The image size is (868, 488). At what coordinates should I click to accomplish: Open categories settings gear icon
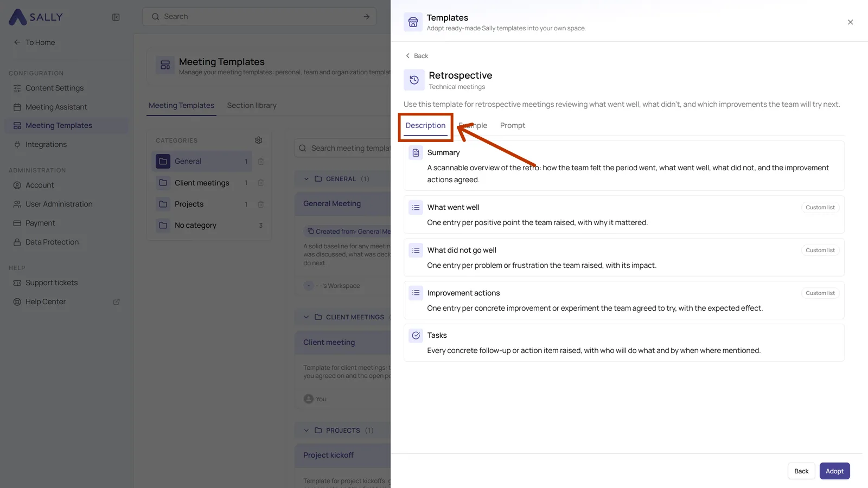[259, 140]
